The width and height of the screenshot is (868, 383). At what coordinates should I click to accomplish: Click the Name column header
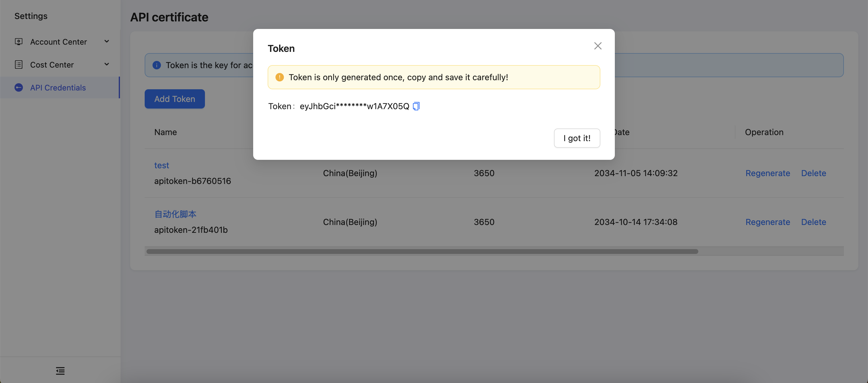point(165,132)
